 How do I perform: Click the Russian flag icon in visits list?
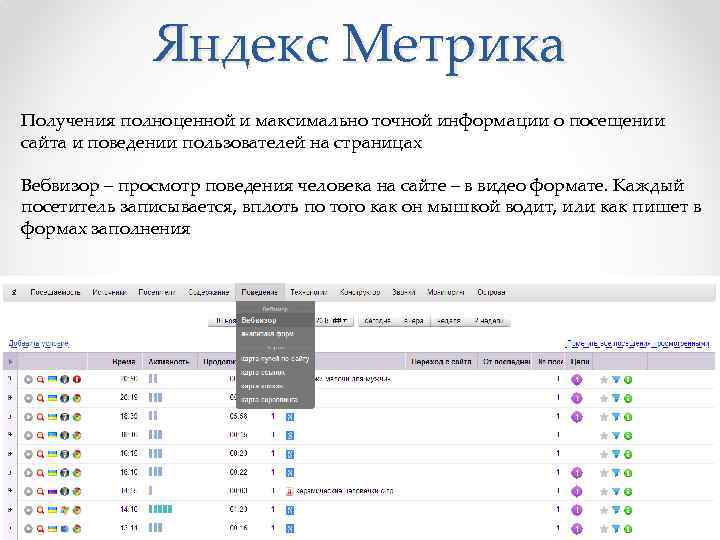pyautogui.click(x=53, y=491)
